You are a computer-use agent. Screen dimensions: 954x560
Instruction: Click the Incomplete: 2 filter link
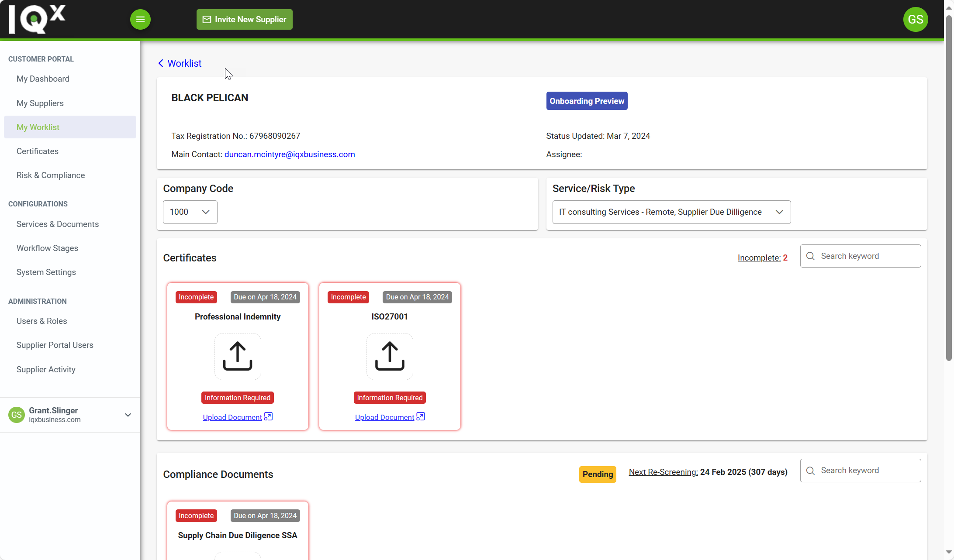(762, 258)
